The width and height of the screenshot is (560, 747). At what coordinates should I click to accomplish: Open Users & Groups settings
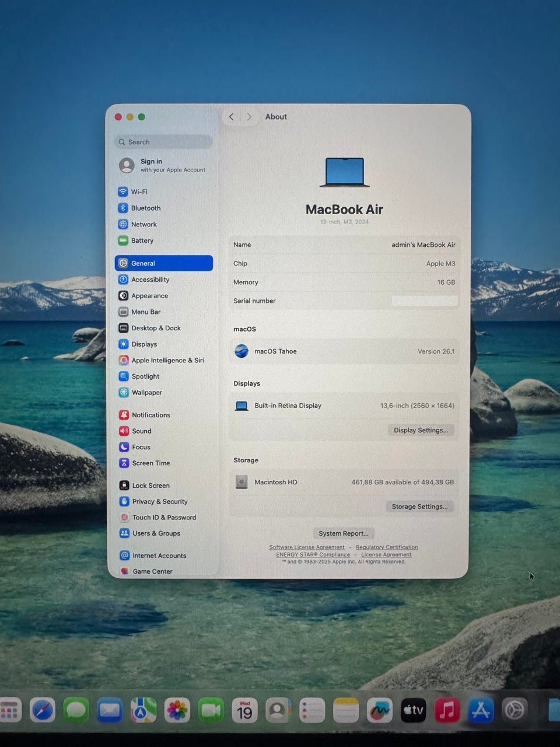[x=163, y=533]
